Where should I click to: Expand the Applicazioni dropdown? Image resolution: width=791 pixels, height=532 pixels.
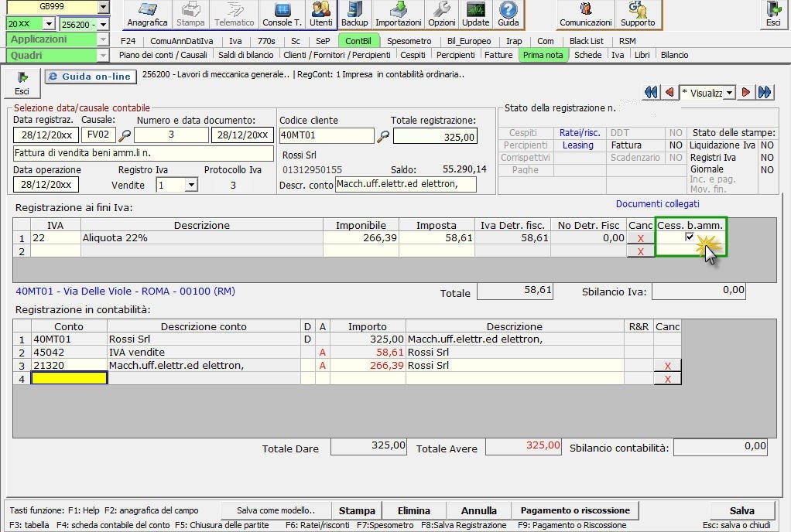point(103,39)
